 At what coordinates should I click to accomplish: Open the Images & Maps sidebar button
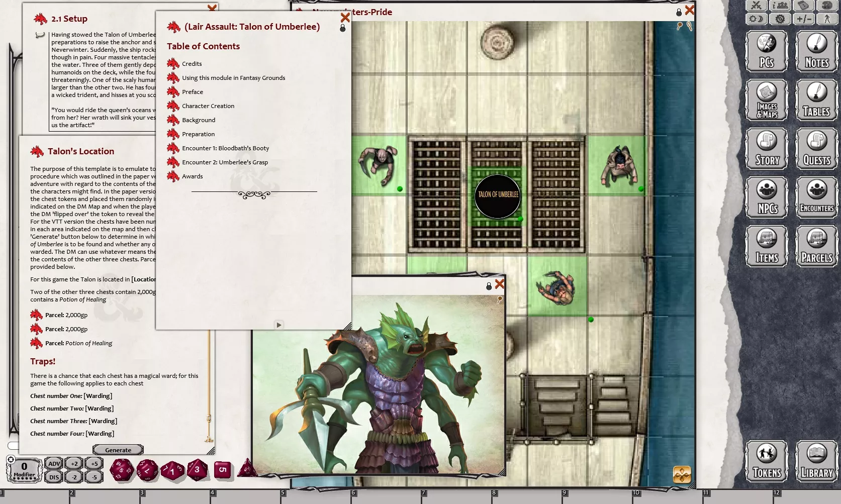767,99
